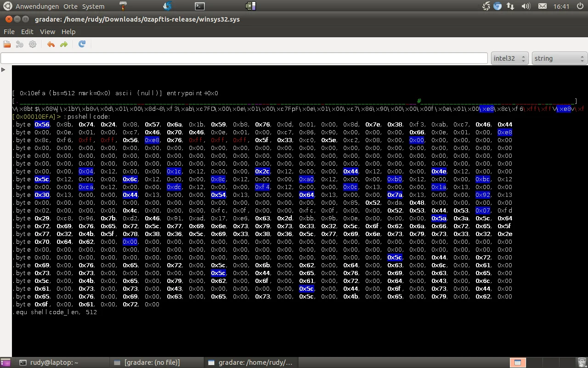Open the System menu in top panel
The width and height of the screenshot is (588, 368).
click(x=93, y=6)
